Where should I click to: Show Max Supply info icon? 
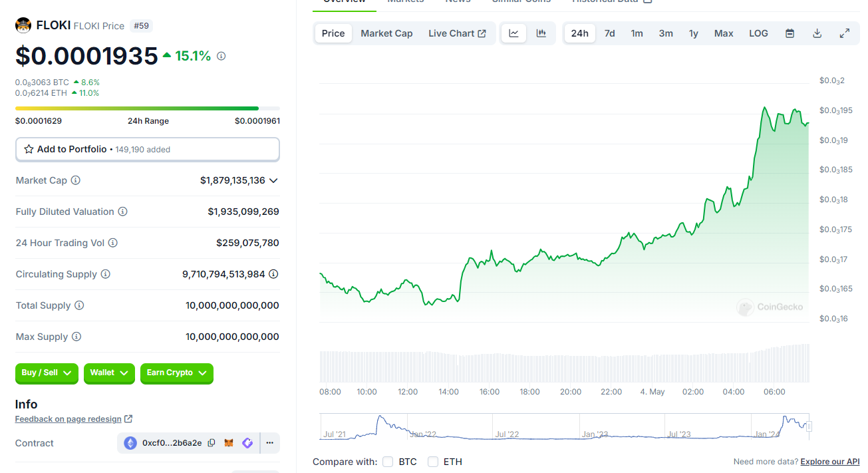76,337
